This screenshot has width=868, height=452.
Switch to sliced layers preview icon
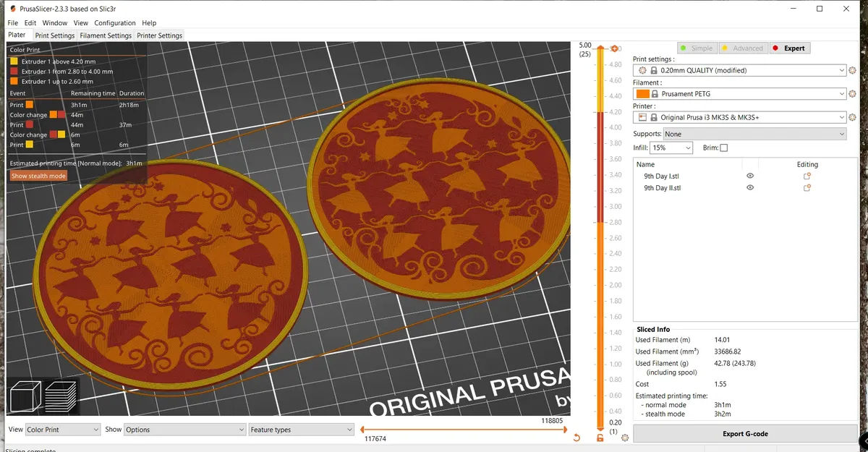coord(59,396)
